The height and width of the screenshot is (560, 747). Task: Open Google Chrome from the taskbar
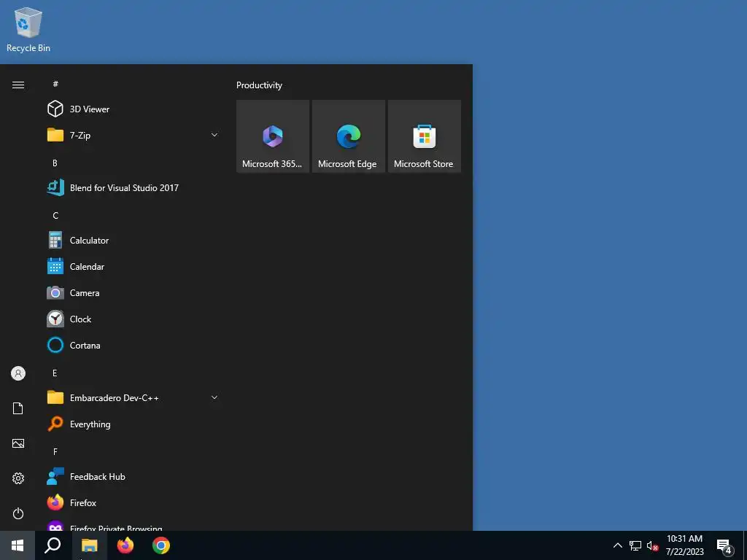tap(161, 545)
